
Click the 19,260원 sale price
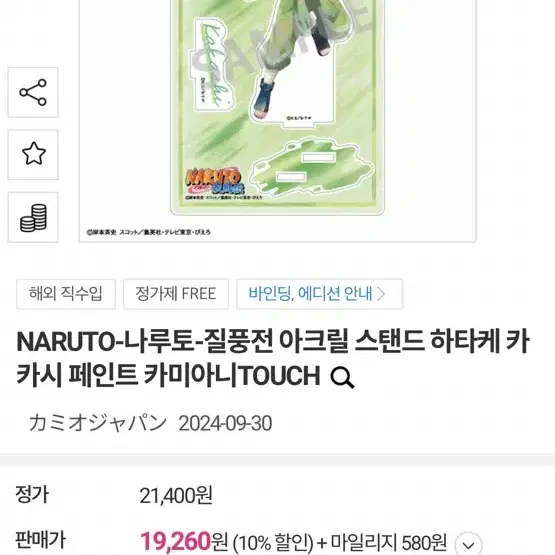(184, 542)
